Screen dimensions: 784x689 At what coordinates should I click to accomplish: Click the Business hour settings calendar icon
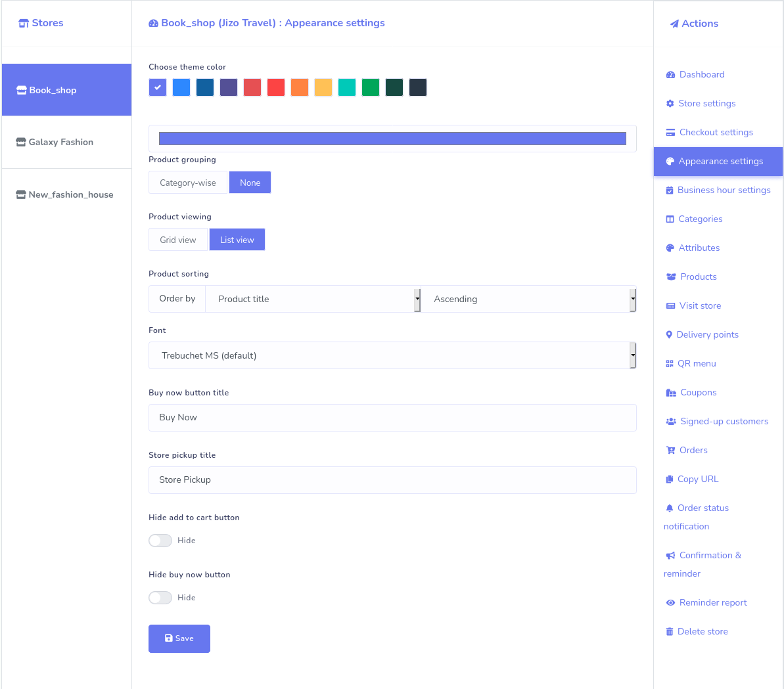point(670,190)
